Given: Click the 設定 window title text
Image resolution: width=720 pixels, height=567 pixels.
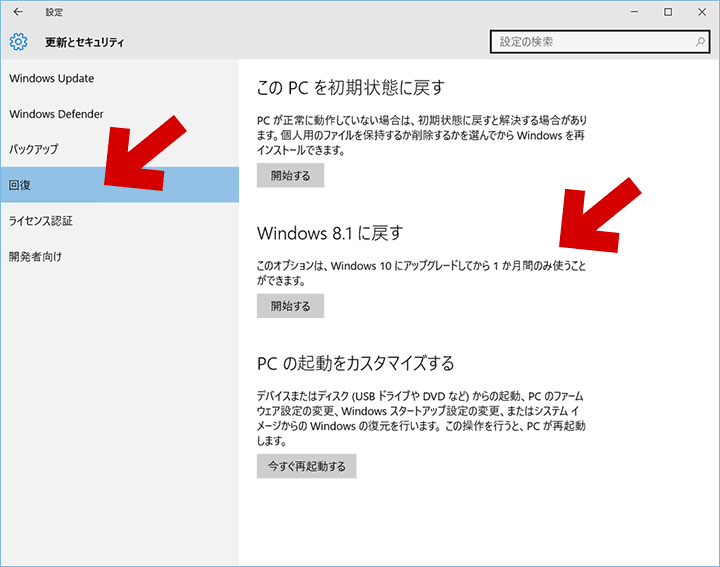Looking at the screenshot, I should (54, 12).
